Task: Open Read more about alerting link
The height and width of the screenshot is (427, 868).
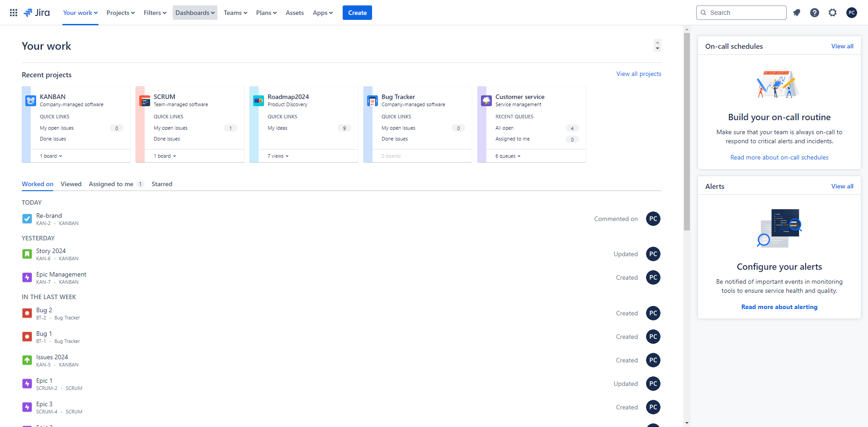Action: pyautogui.click(x=779, y=307)
